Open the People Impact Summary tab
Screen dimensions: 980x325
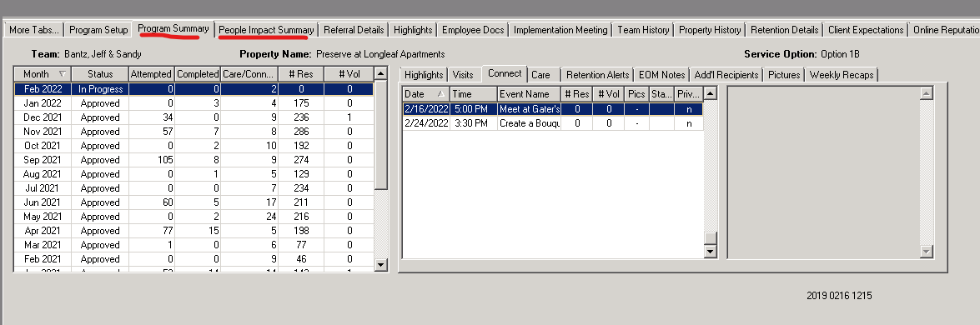point(266,30)
